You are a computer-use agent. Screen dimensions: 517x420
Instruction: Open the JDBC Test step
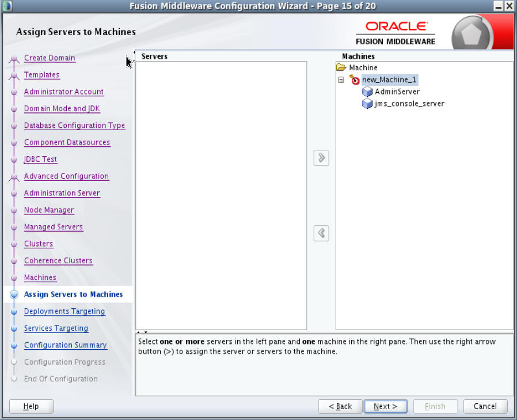pyautogui.click(x=40, y=160)
